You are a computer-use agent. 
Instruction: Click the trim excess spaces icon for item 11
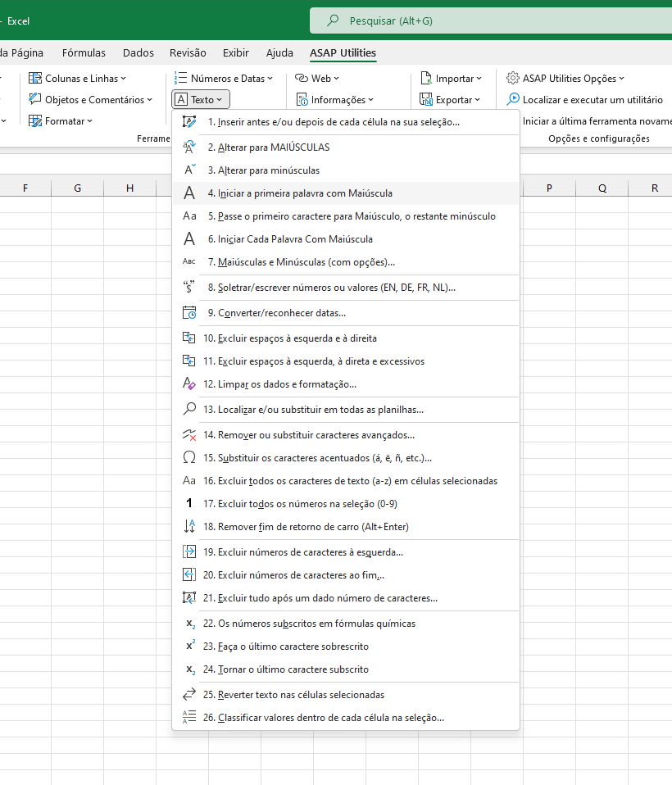click(188, 361)
